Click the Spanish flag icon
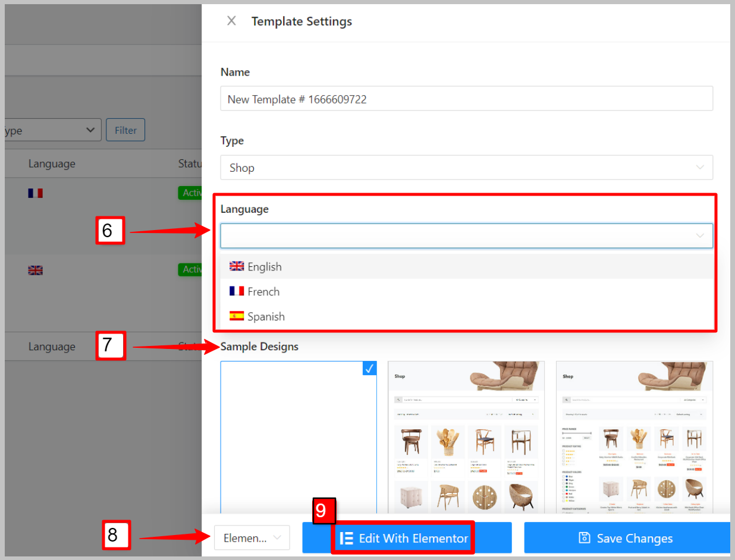 click(237, 316)
